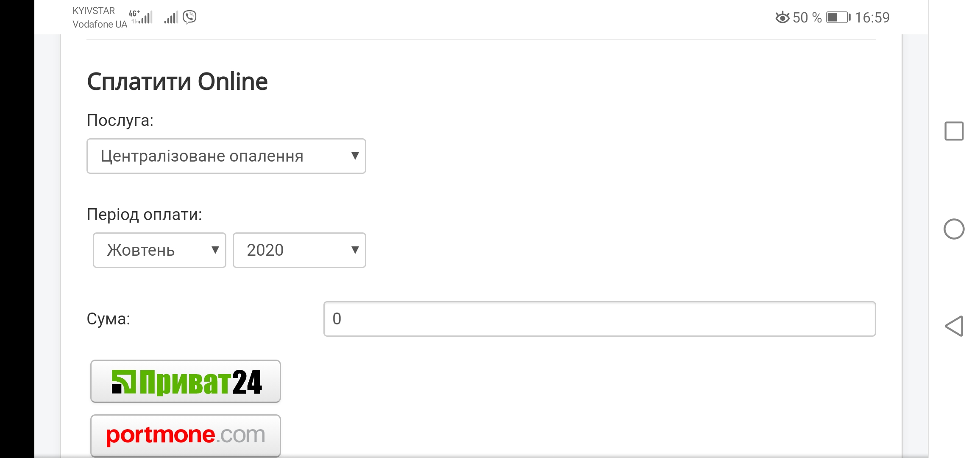Open the Централізоване опалення service dropdown

(226, 156)
